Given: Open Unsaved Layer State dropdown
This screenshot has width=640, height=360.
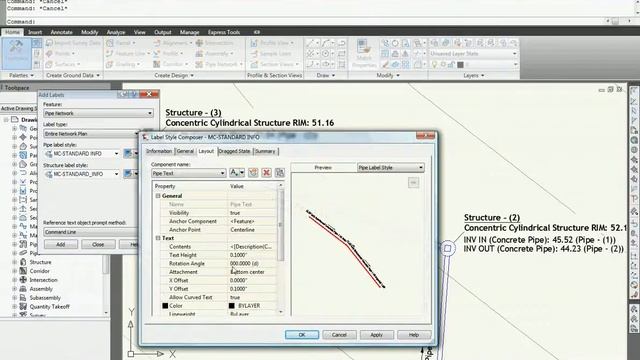Looking at the screenshot, I should 473,53.
